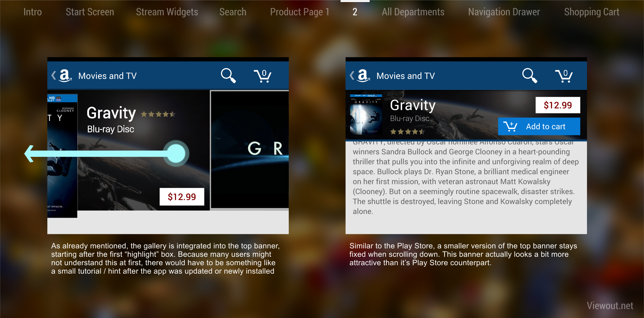
Task: Go to Stream Widgets tab
Action: pos(167,12)
